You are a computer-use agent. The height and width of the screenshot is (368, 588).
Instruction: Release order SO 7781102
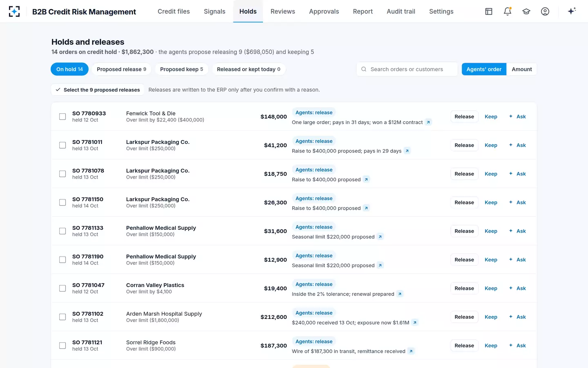point(464,317)
